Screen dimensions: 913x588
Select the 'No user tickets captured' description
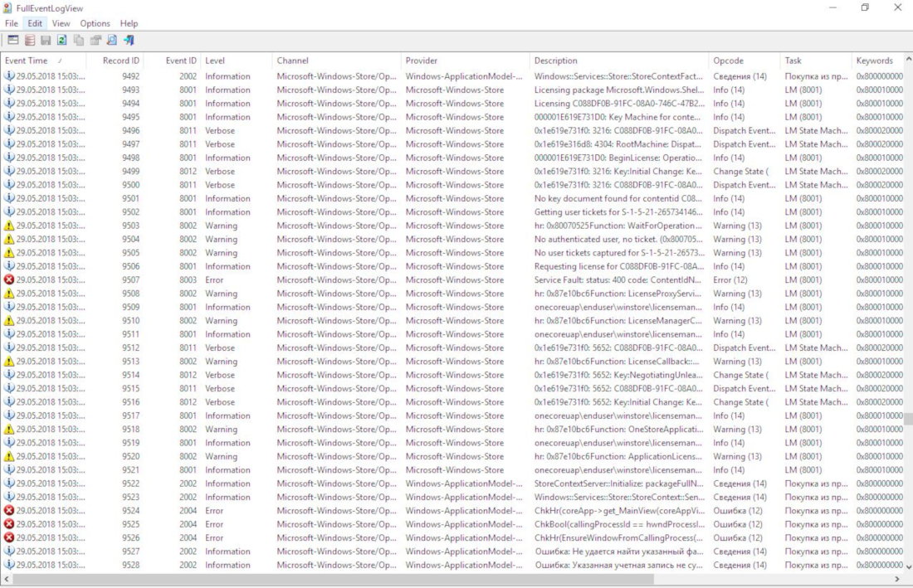pyautogui.click(x=619, y=252)
